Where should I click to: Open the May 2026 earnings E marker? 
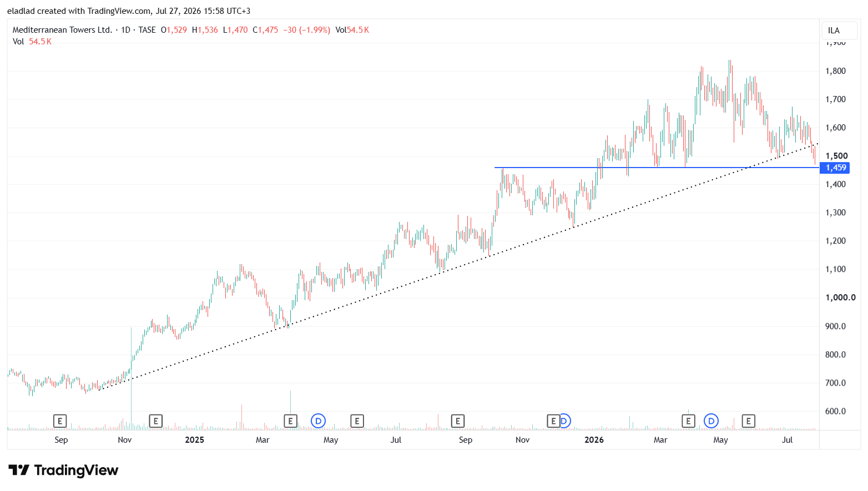[x=748, y=421]
